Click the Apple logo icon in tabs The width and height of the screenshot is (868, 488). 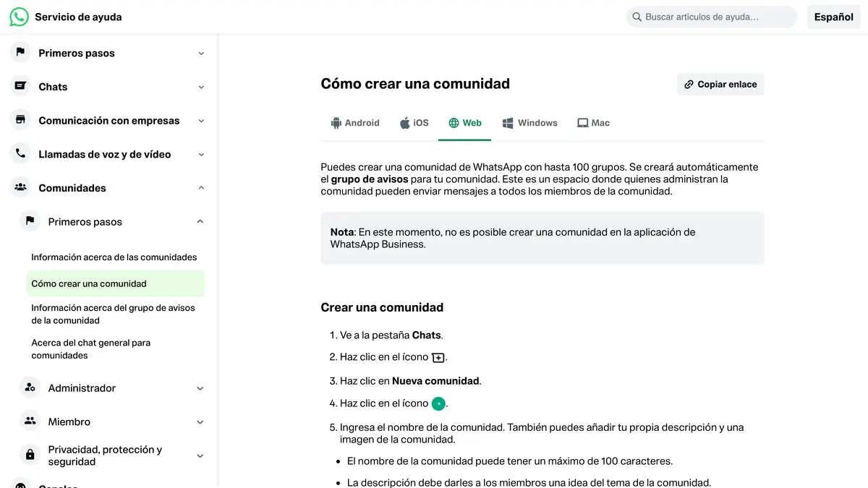[x=405, y=123]
